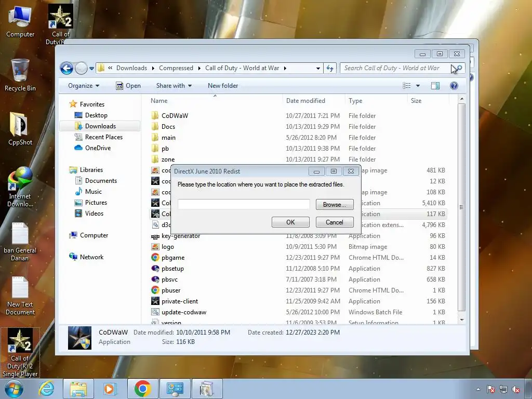
Task: Open the recent pages dropdown beside the Forward arrow
Action: [x=91, y=68]
